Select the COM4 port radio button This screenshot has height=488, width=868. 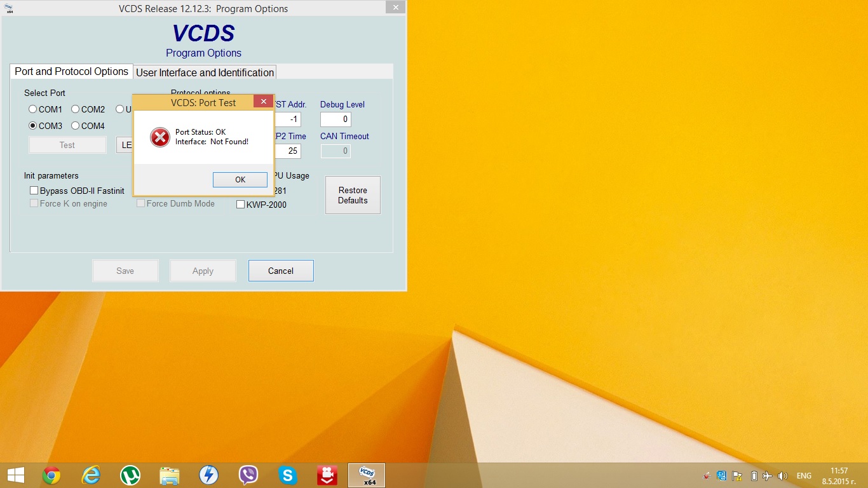click(x=76, y=126)
